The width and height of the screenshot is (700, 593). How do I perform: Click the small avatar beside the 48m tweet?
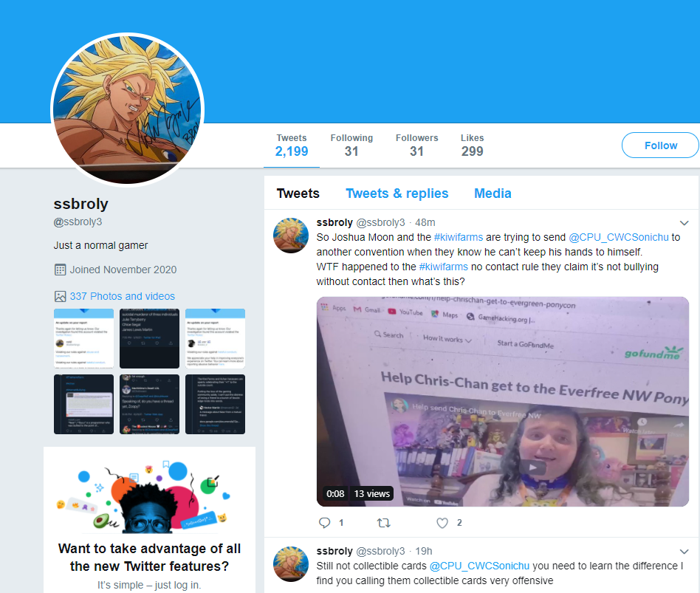tap(291, 236)
